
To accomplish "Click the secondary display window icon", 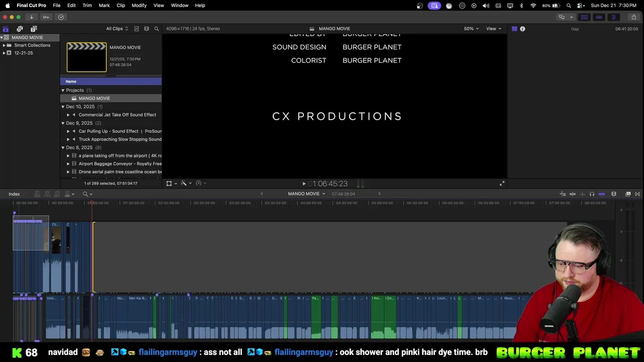I will (x=561, y=17).
